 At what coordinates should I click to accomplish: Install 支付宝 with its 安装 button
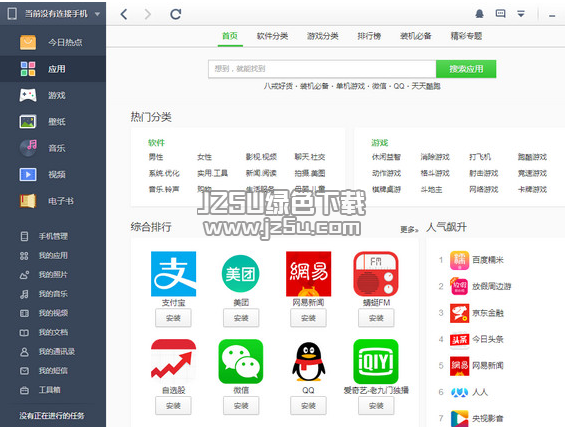pos(173,318)
